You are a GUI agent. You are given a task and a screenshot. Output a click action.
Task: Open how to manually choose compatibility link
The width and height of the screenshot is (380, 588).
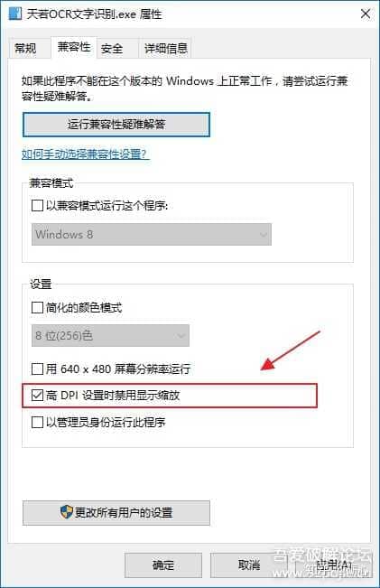tap(86, 154)
